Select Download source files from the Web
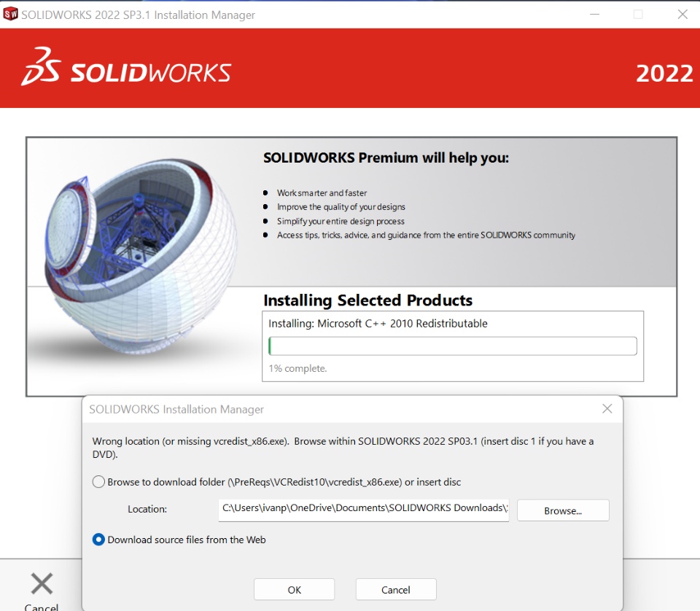 click(x=98, y=540)
